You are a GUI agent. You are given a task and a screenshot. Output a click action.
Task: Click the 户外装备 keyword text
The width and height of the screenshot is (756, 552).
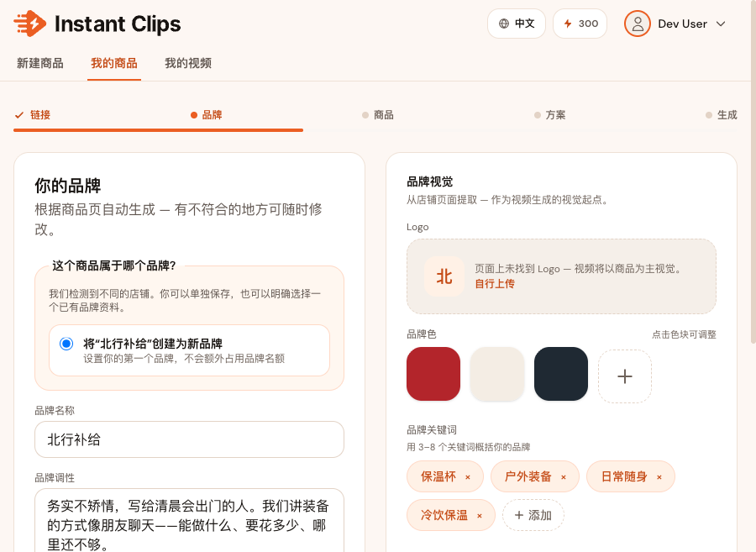(x=528, y=476)
